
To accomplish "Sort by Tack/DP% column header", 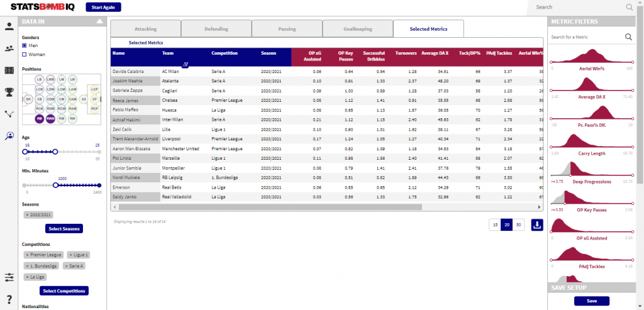I will point(469,53).
